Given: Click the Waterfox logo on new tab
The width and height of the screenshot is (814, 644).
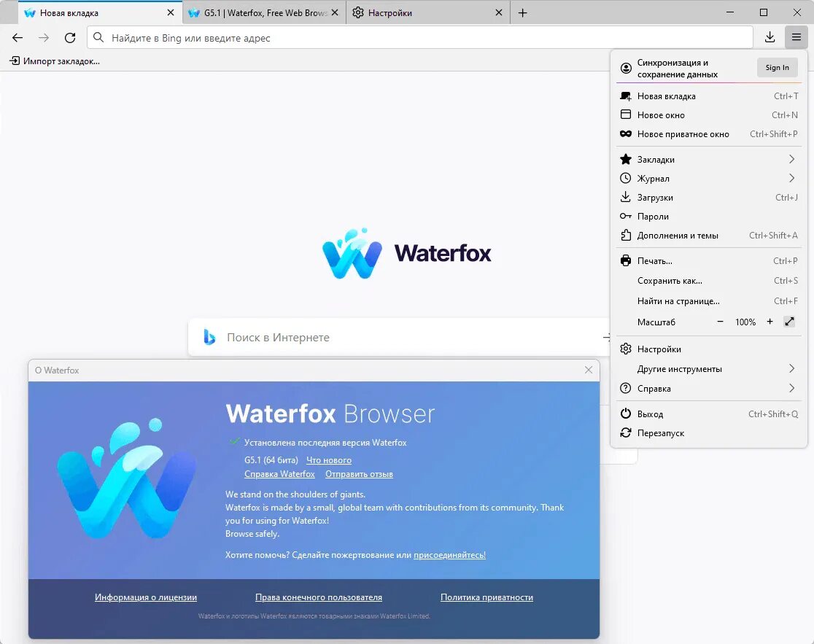Looking at the screenshot, I should click(x=406, y=253).
